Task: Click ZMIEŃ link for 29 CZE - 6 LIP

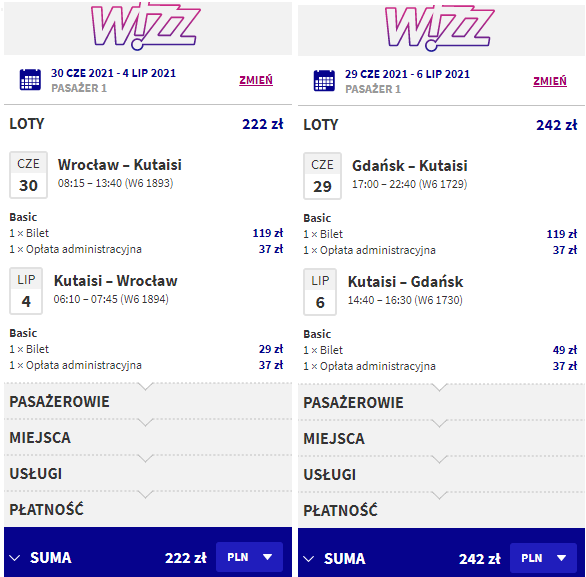Action: click(x=550, y=81)
